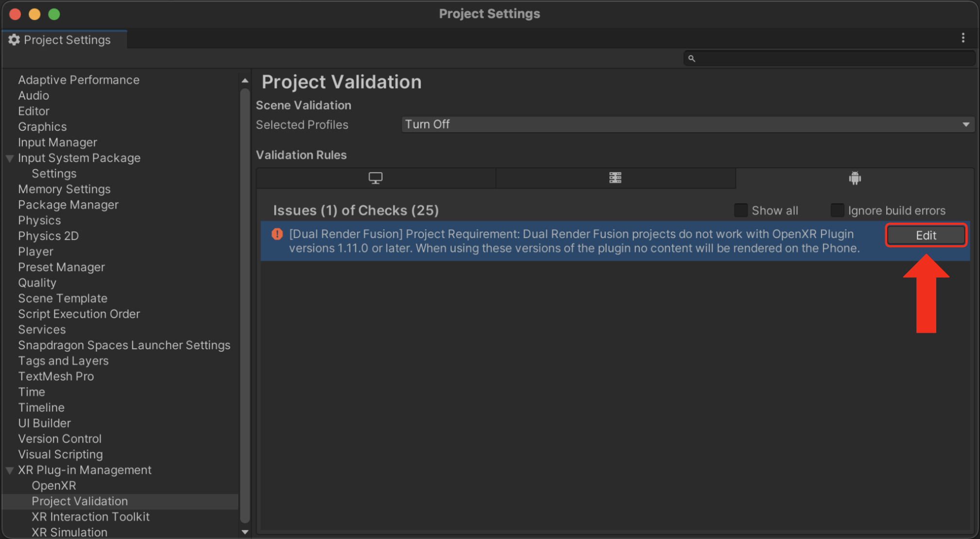Open the three-dot window options menu
Screen dimensions: 980x539
[x=963, y=38]
